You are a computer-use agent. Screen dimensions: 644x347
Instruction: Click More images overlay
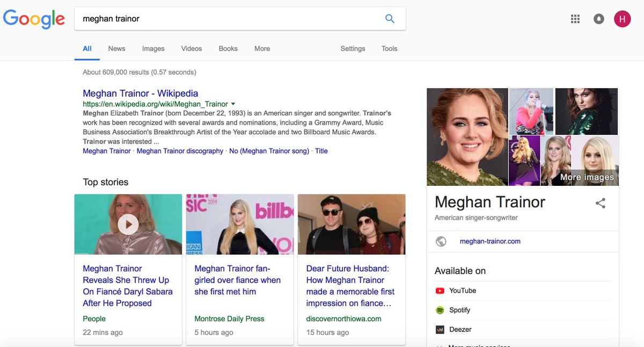[587, 177]
